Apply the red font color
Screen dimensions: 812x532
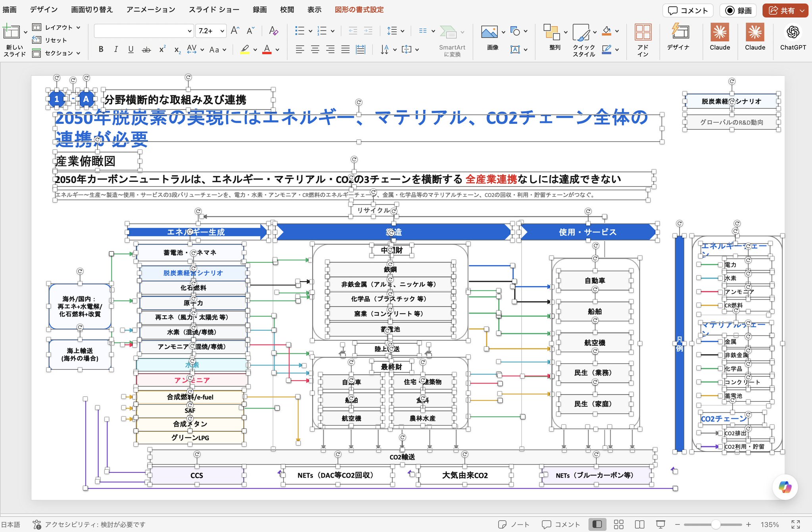click(267, 50)
